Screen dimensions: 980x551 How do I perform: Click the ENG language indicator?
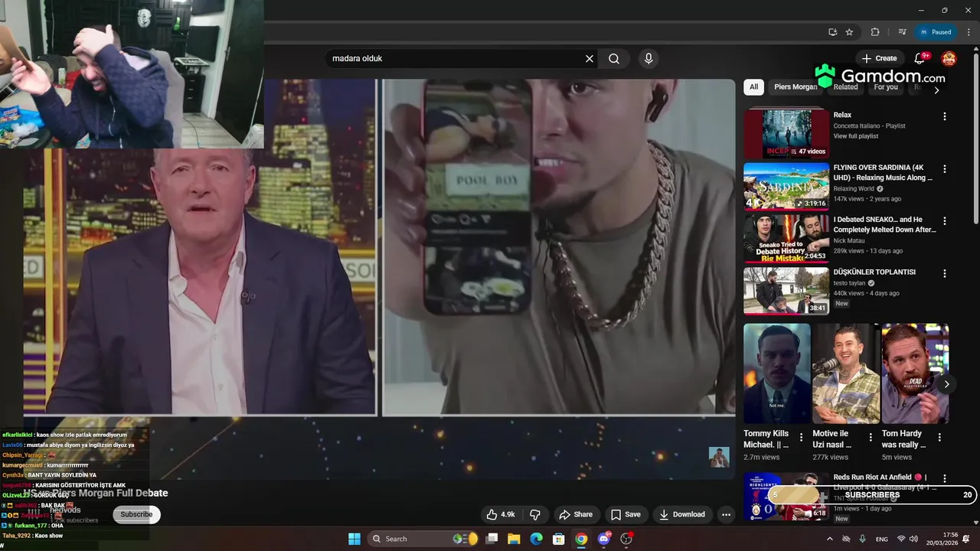[882, 539]
